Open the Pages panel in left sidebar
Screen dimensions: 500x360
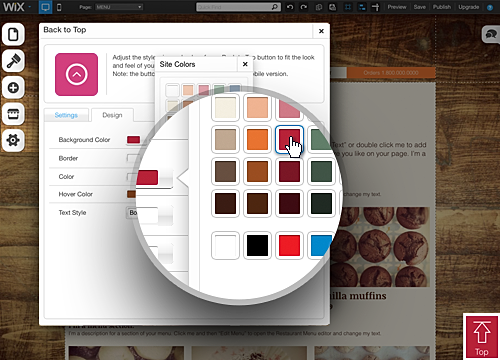tap(13, 34)
